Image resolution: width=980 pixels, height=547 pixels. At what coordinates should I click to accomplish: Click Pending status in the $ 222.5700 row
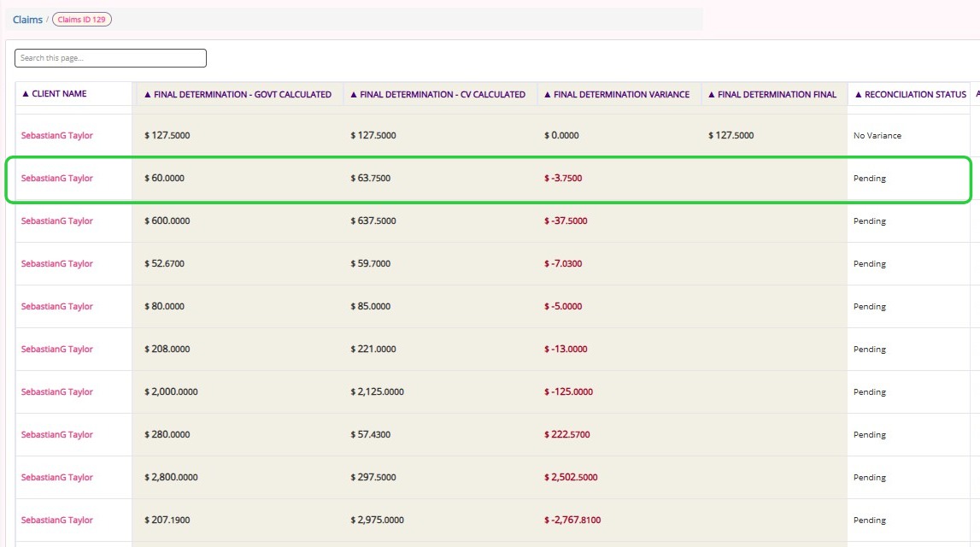[x=870, y=434]
